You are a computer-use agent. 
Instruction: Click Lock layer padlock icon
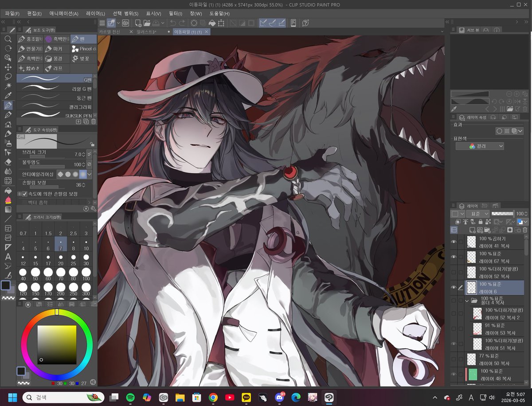point(481,222)
